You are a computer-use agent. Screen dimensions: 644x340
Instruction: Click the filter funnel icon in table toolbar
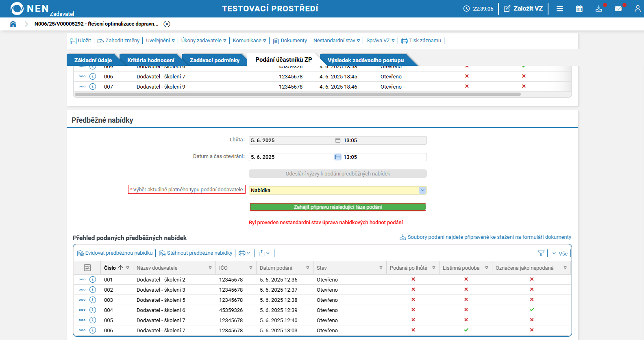point(541,253)
